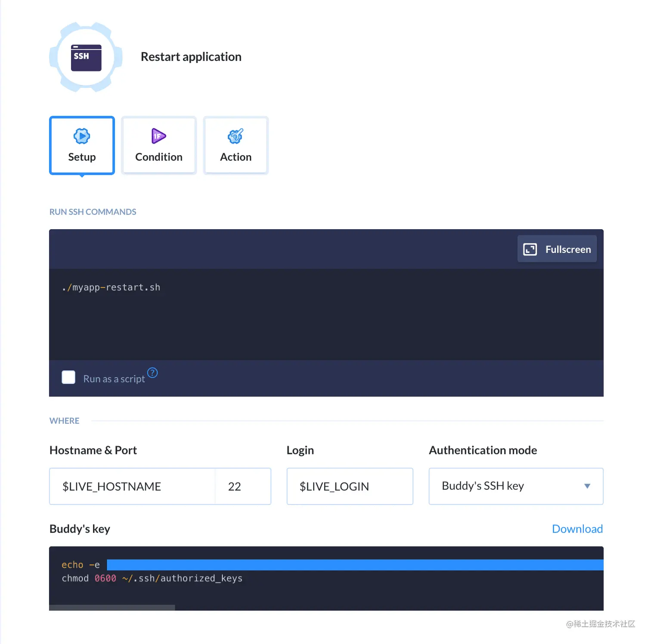651x644 pixels.
Task: Enable the Run as a script checkbox
Action: pyautogui.click(x=68, y=377)
